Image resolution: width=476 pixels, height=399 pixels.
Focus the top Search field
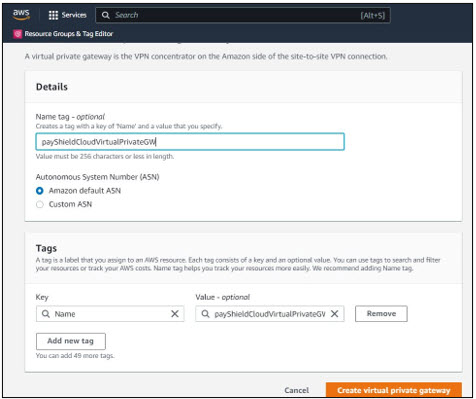(243, 15)
